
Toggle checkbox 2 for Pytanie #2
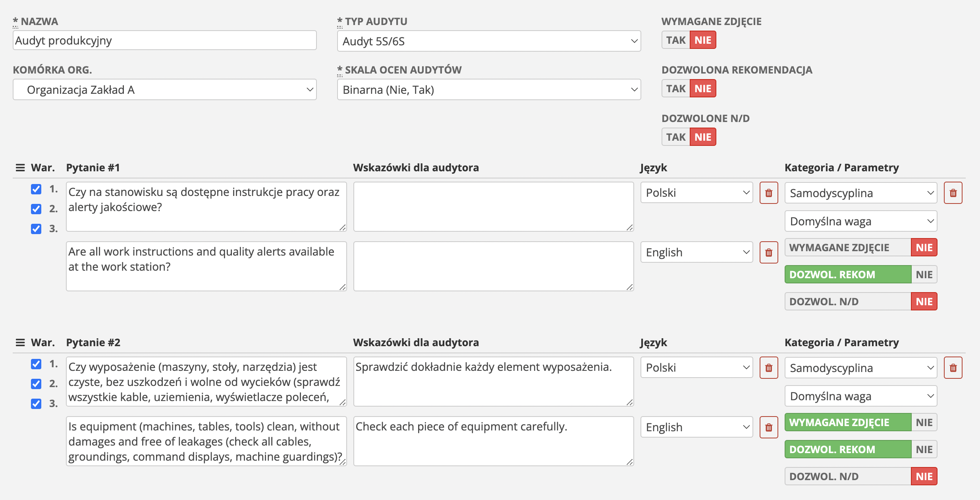tap(36, 383)
